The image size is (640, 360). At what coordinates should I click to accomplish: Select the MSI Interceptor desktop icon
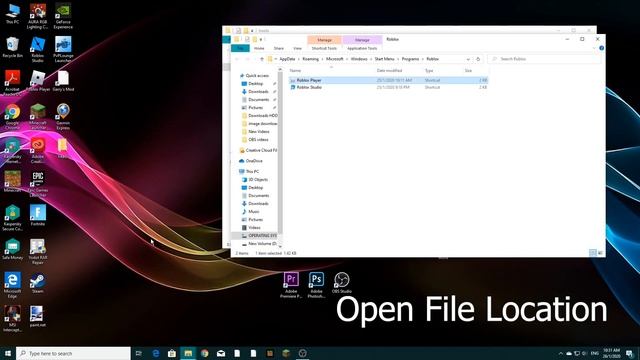point(13,319)
